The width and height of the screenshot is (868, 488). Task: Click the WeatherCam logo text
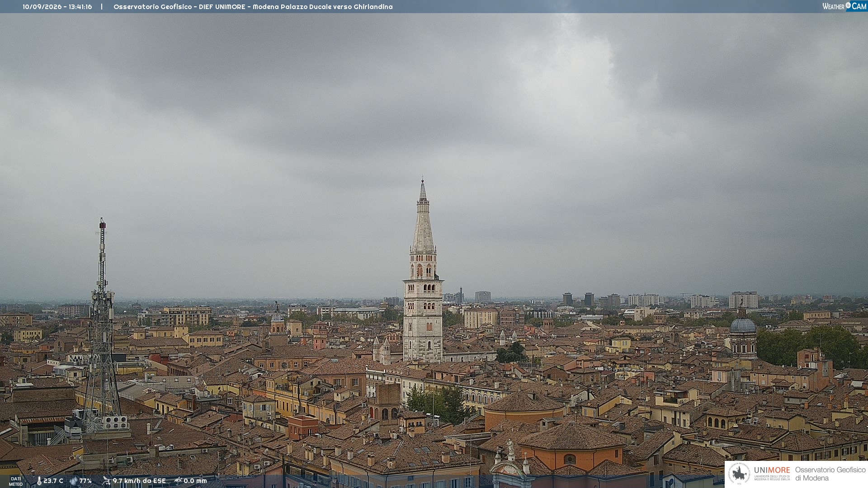tap(844, 6)
